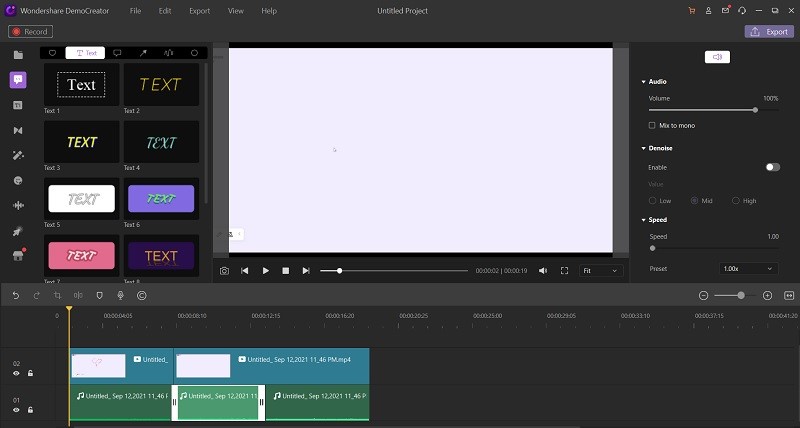Lock track 01 with the padlock icon
800x428 pixels.
click(x=31, y=410)
